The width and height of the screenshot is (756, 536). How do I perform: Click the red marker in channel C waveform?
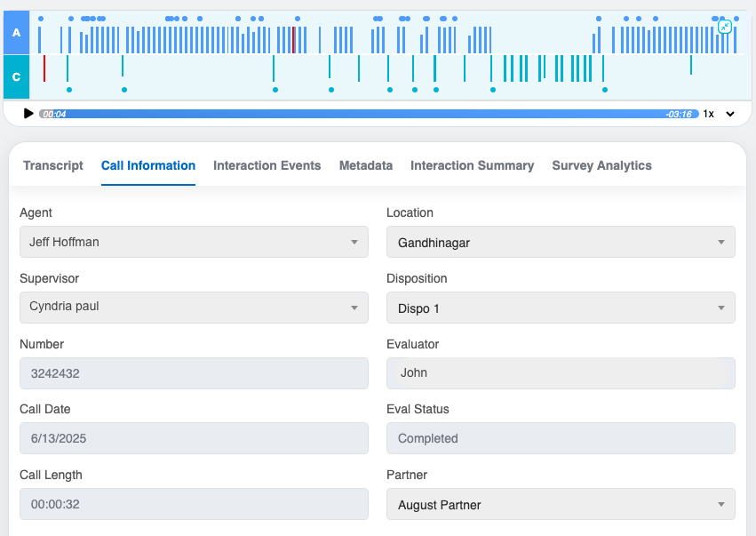click(44, 68)
